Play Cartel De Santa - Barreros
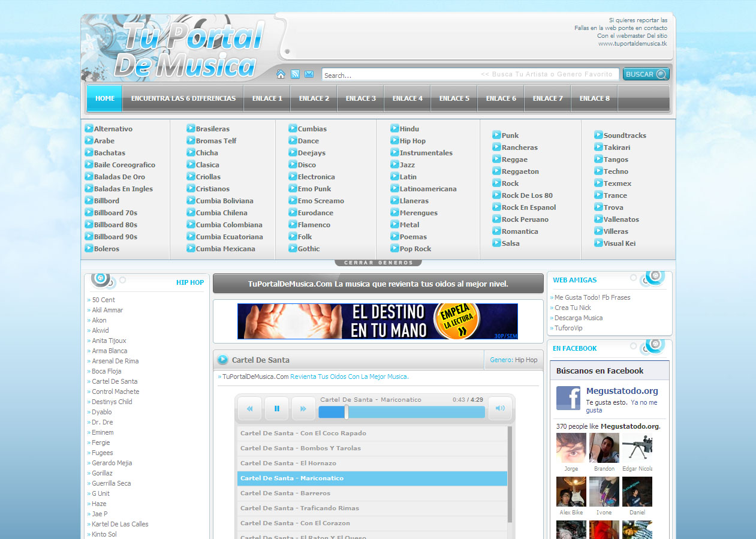Image resolution: width=756 pixels, height=539 pixels. click(372, 493)
